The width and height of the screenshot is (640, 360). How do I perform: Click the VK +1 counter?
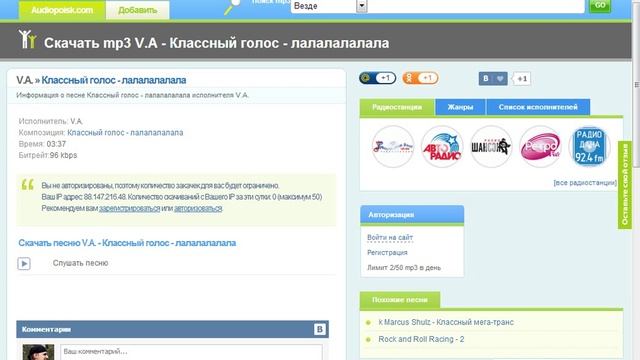tap(522, 79)
